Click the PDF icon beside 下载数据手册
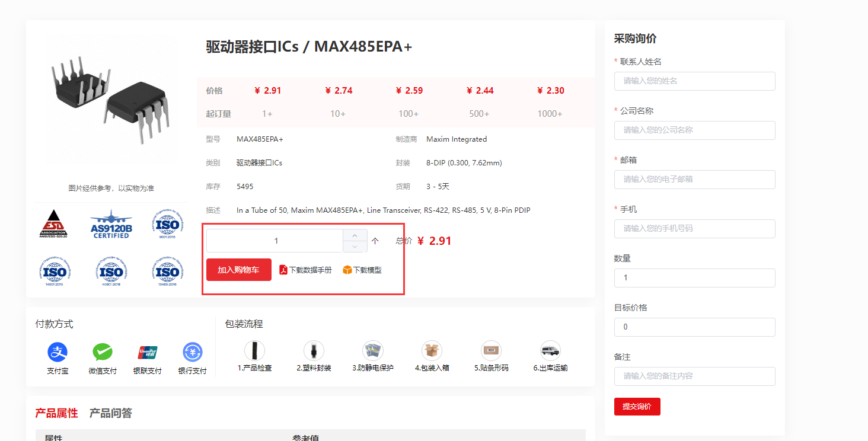 tap(283, 270)
